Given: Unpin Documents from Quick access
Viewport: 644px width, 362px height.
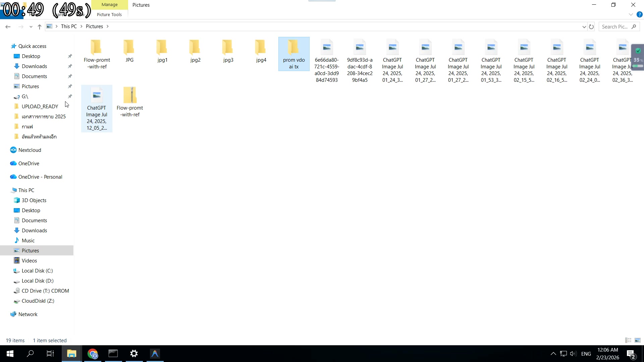Looking at the screenshot, I should [x=70, y=76].
